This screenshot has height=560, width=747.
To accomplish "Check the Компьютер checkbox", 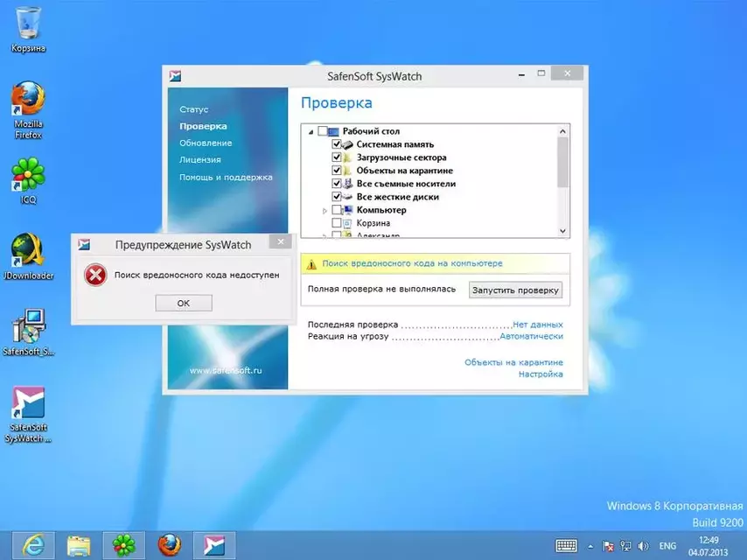I will point(337,210).
